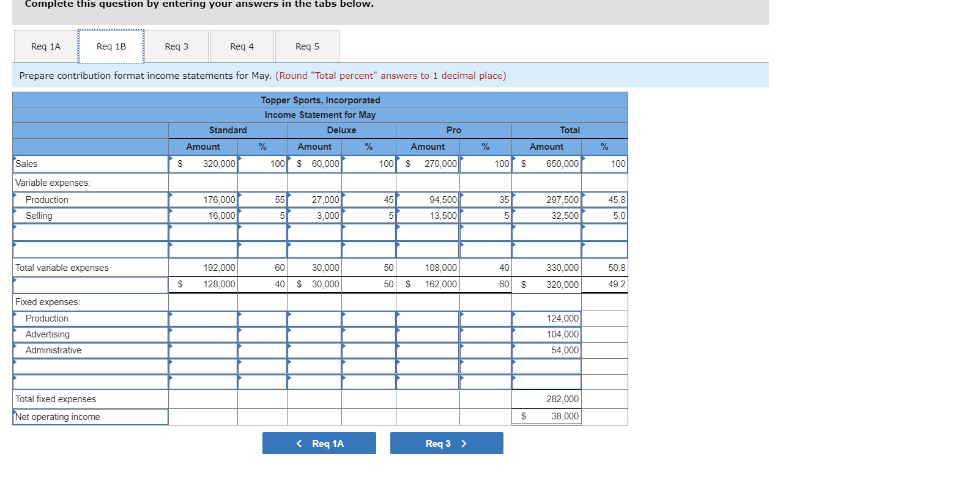The height and width of the screenshot is (478, 980).
Task: Open the Req 1A tab
Action: click(46, 46)
